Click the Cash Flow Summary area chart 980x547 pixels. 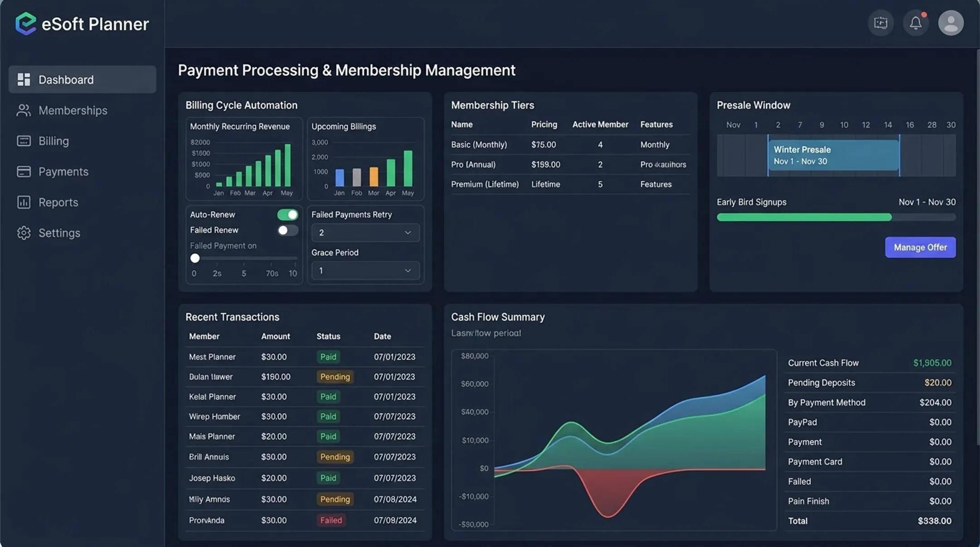click(x=614, y=440)
